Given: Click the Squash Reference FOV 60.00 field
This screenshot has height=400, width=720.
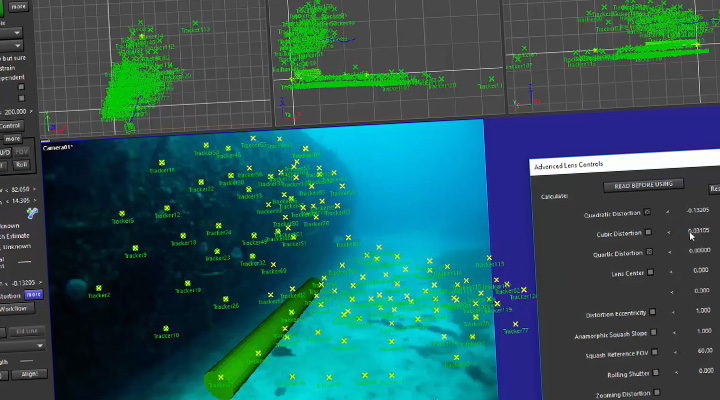Looking at the screenshot, I should [705, 350].
